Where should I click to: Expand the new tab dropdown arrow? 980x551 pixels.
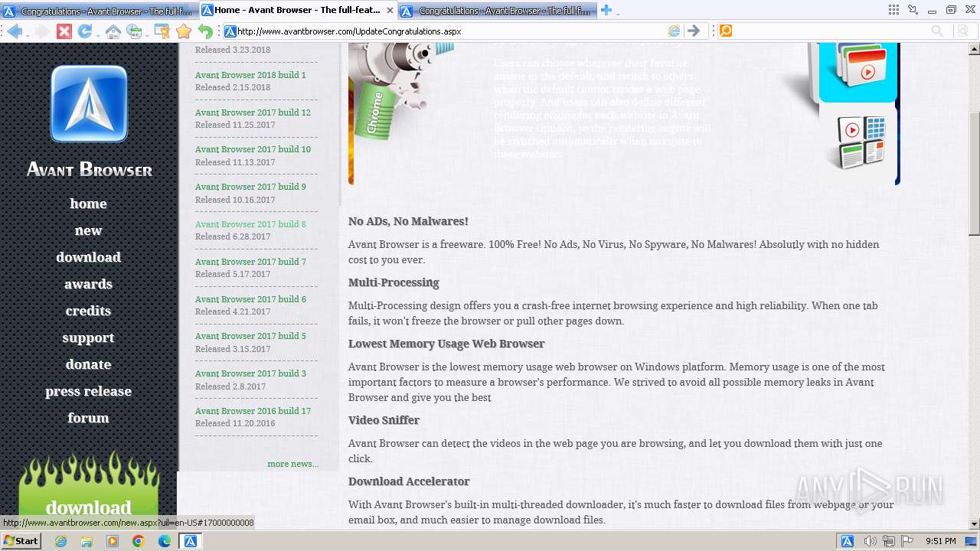pos(618,12)
